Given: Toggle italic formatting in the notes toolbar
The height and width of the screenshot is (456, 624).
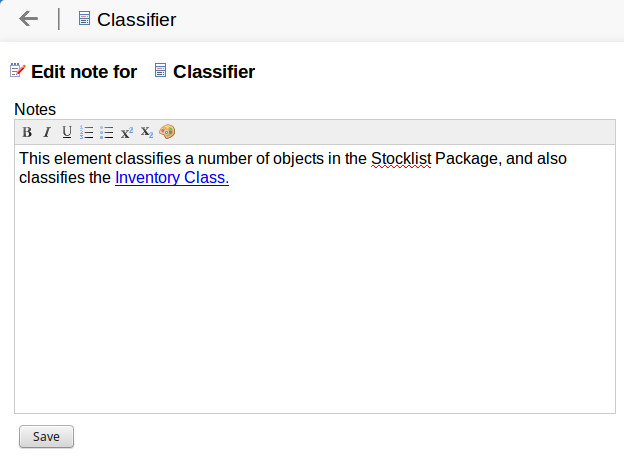Looking at the screenshot, I should click(46, 132).
